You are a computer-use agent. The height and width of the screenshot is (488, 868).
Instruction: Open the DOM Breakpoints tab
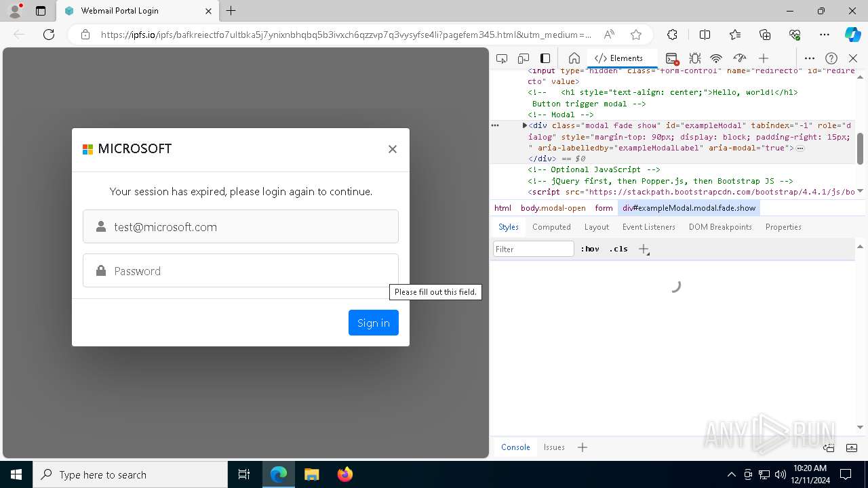[x=720, y=227]
